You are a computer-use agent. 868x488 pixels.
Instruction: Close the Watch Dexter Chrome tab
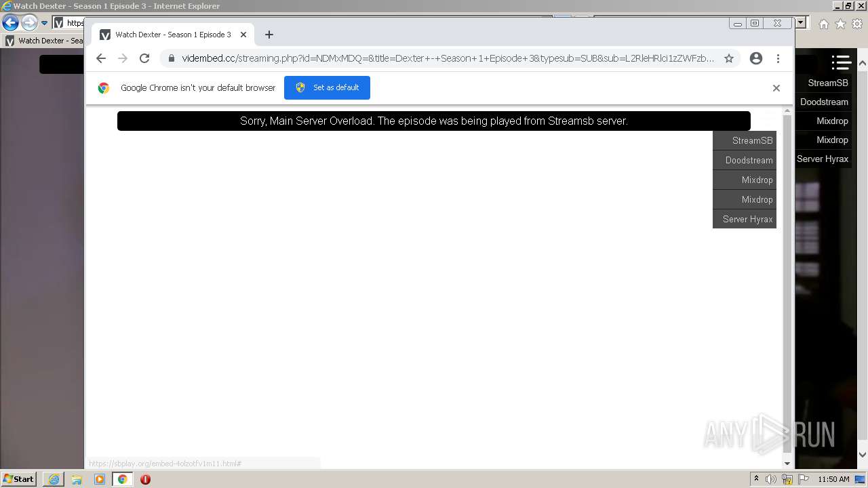pos(243,35)
